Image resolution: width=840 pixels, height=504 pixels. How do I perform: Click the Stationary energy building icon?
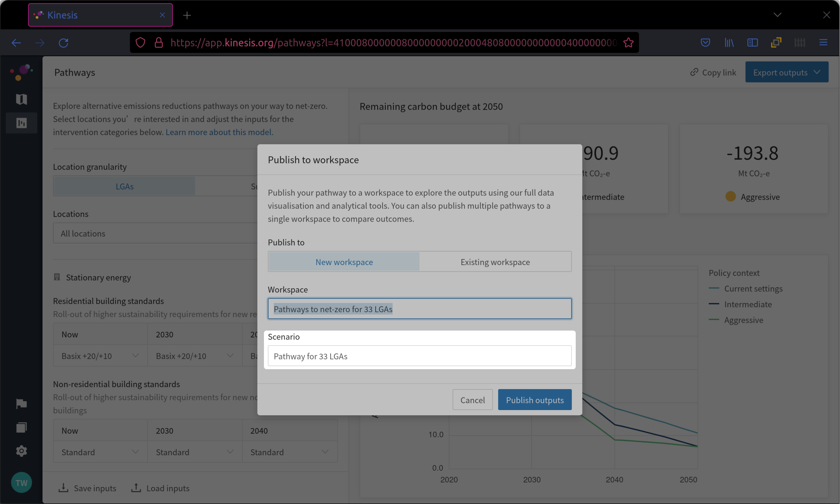pyautogui.click(x=57, y=277)
